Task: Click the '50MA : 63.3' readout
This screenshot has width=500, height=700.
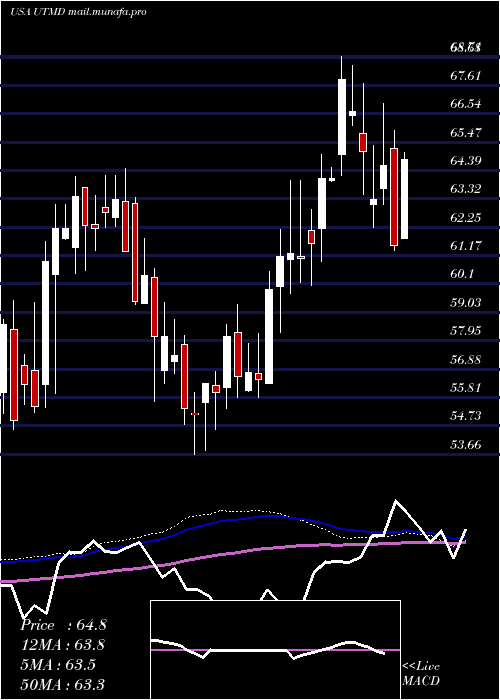Action: click(x=63, y=684)
